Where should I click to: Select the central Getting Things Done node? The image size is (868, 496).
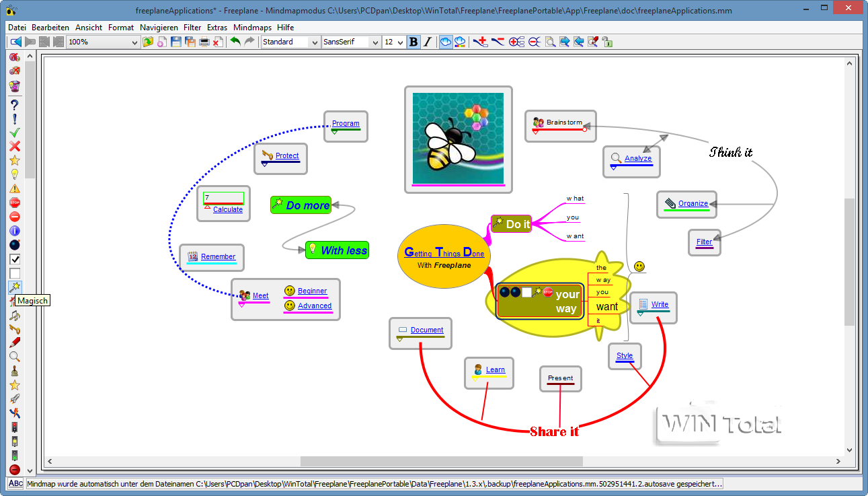pos(444,258)
